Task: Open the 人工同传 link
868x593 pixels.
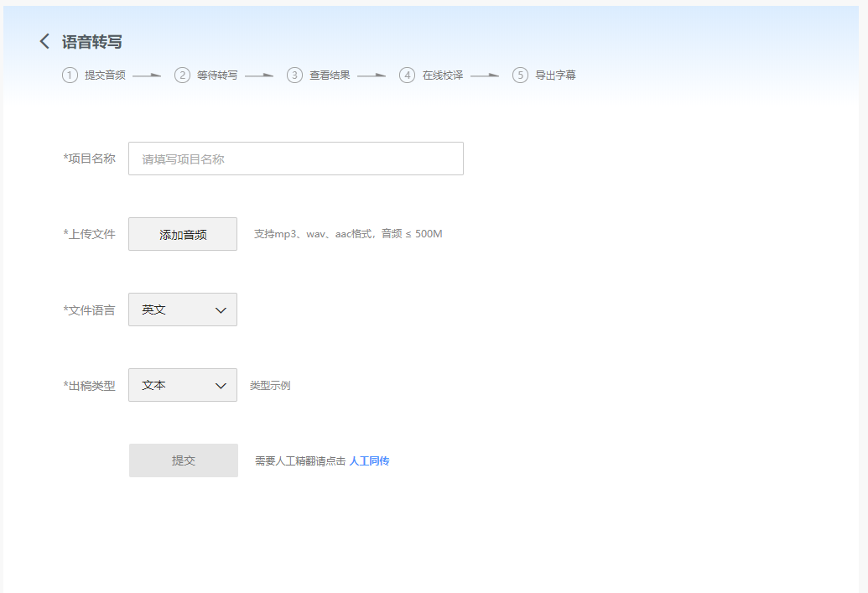Action: point(369,460)
